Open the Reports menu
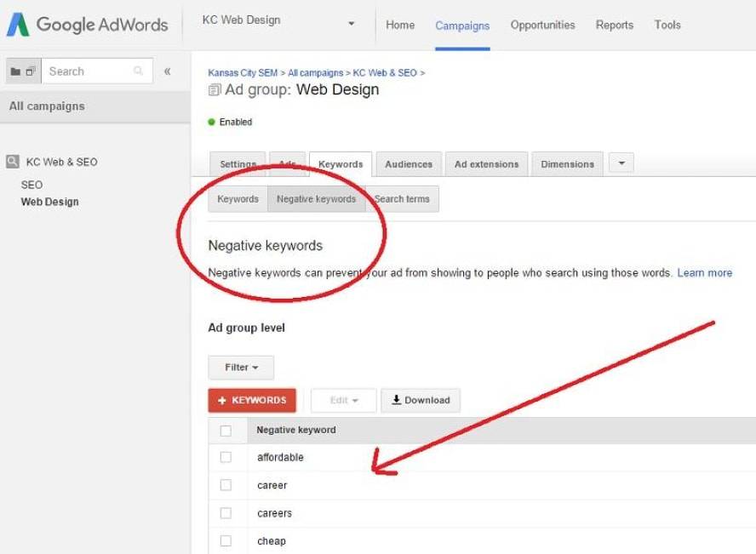 615,25
